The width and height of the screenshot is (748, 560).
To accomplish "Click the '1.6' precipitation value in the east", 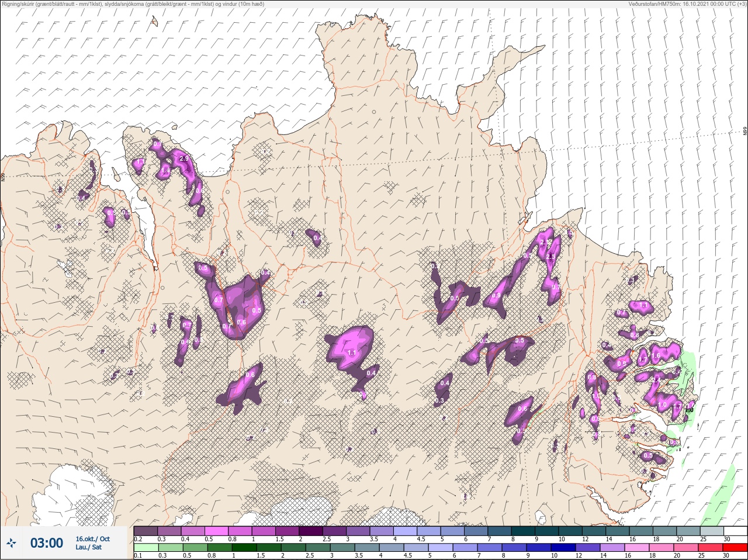I will pos(656,356).
